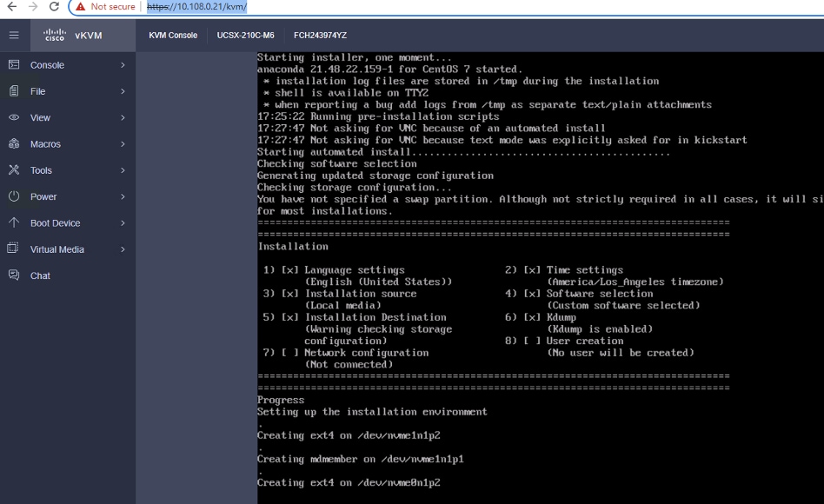Click the Power button icon in sidebar
This screenshot has width=824, height=504.
point(16,196)
